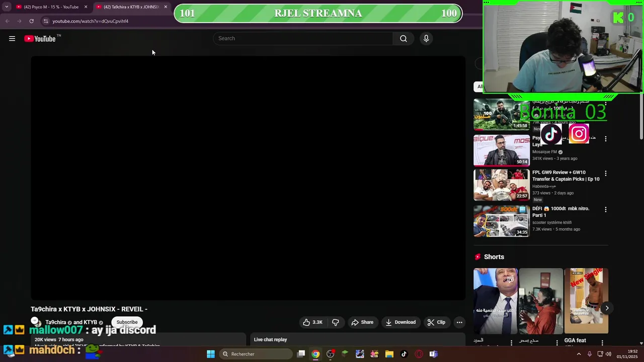Show hidden system tray icons
This screenshot has width=644, height=362.
click(x=579, y=354)
